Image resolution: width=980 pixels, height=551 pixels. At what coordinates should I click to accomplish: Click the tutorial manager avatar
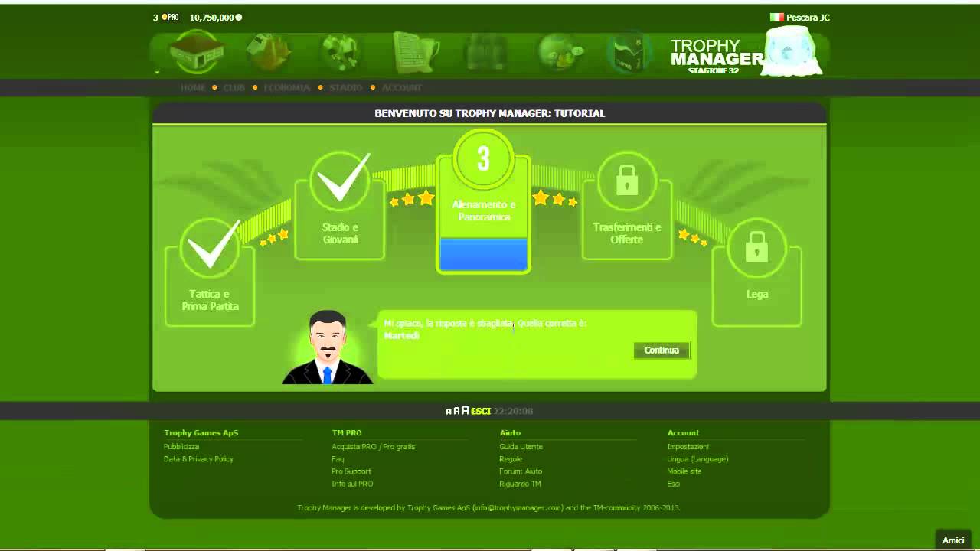[328, 347]
